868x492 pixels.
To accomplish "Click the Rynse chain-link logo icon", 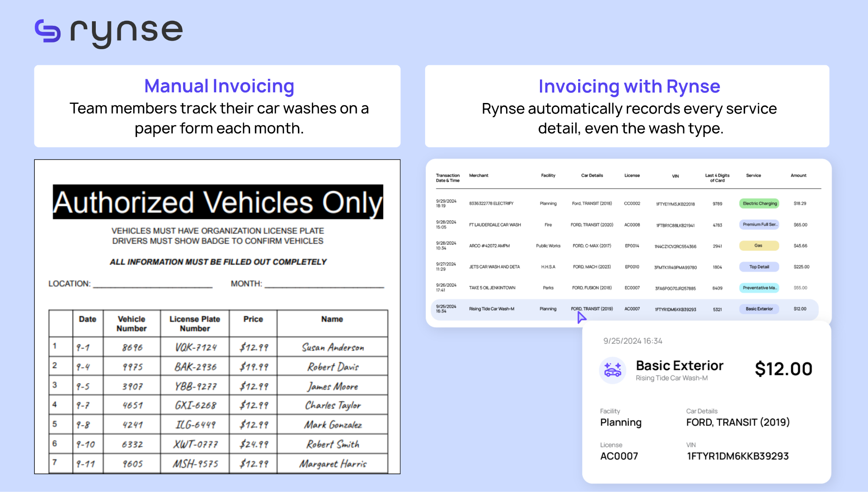I will click(x=47, y=31).
